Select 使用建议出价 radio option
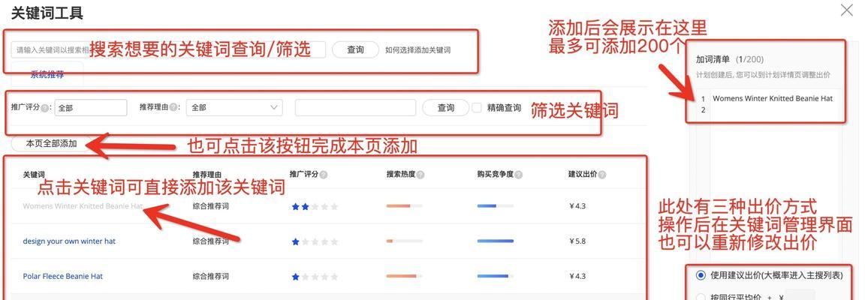Screen dimensions: 868x300 click(701, 275)
